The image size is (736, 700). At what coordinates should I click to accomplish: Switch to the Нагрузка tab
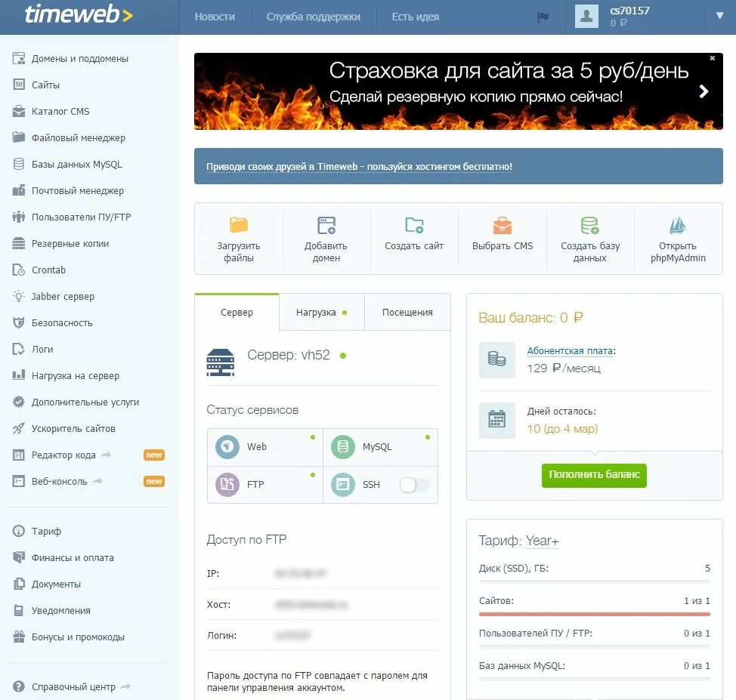pos(322,312)
